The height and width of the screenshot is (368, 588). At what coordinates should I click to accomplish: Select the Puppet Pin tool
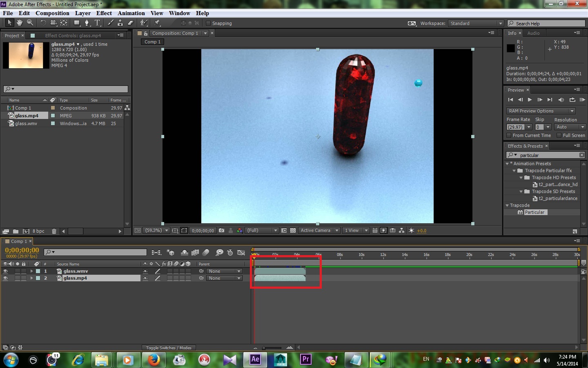[157, 23]
